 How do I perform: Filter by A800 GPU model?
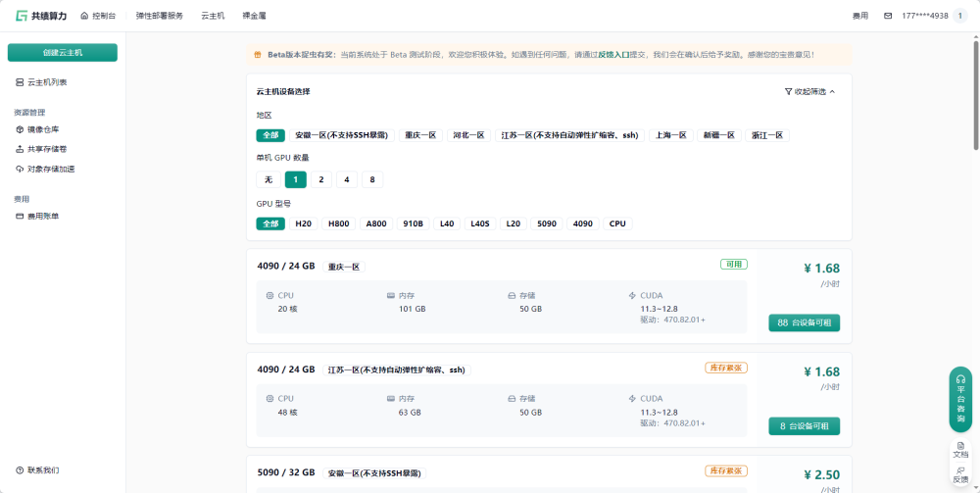pyautogui.click(x=376, y=223)
